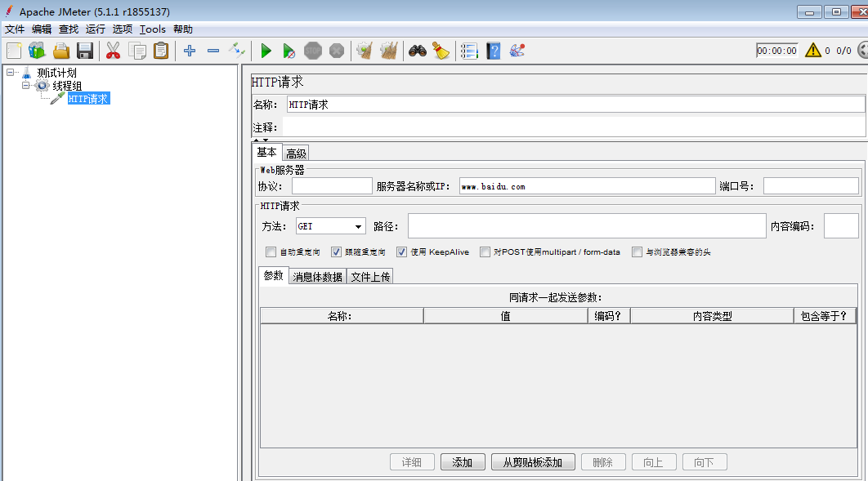The height and width of the screenshot is (481, 868).
Task: Click the 详细 button
Action: (x=412, y=462)
